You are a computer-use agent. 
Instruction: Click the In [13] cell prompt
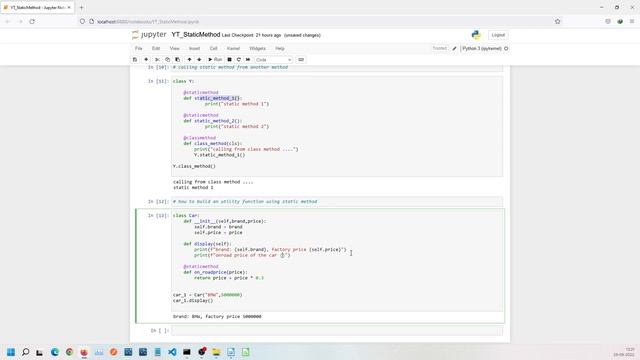(x=158, y=216)
